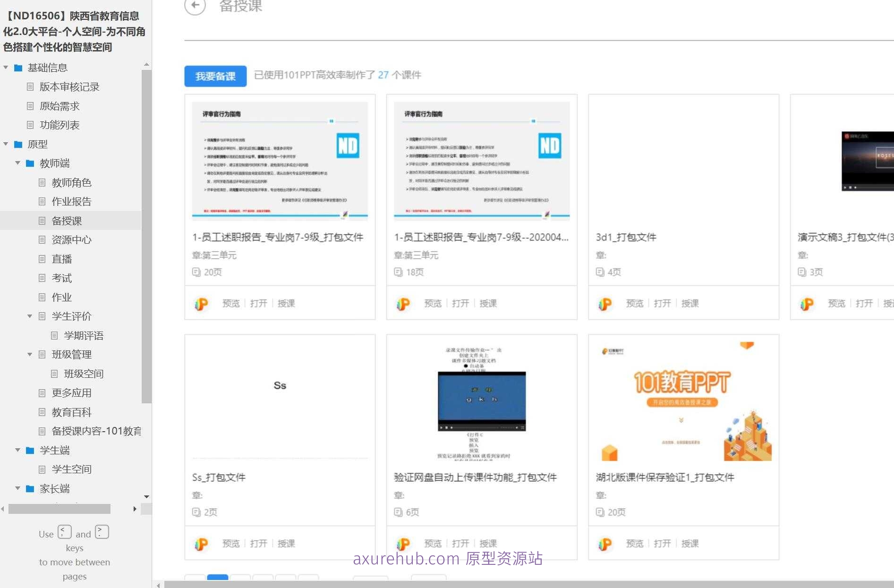The width and height of the screenshot is (894, 588).
Task: Collapse the 基础信息 tree expander
Action: point(6,68)
